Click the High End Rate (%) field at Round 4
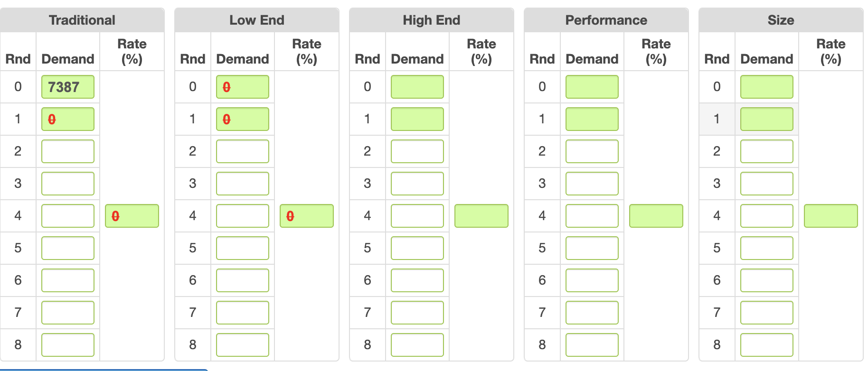The width and height of the screenshot is (868, 371). pos(481,215)
